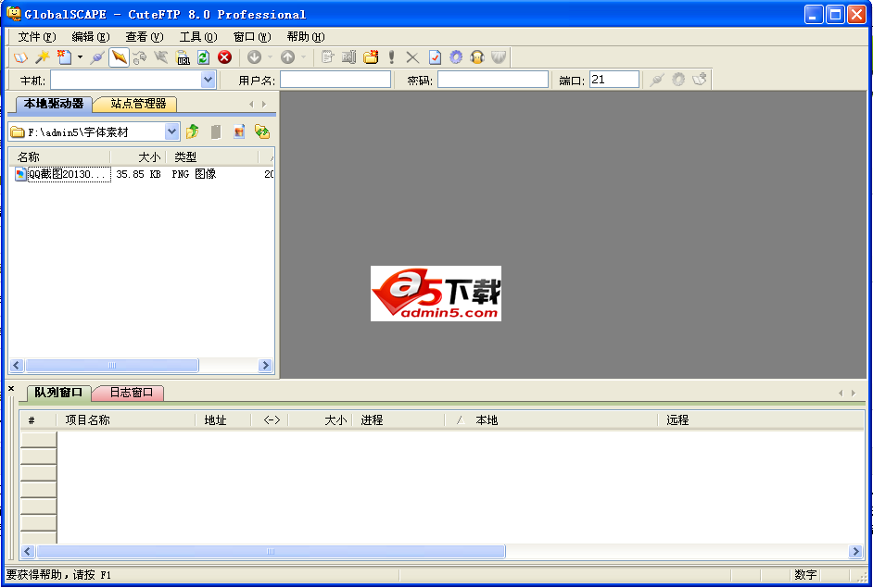
Task: Click the local pane horizontal scrollbar thumb
Action: [x=112, y=366]
